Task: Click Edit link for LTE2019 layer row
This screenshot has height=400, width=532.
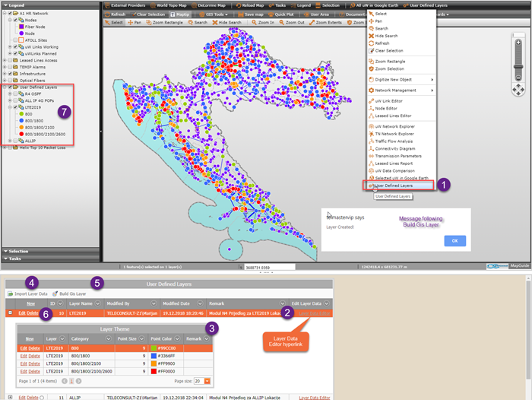Action: point(22,313)
